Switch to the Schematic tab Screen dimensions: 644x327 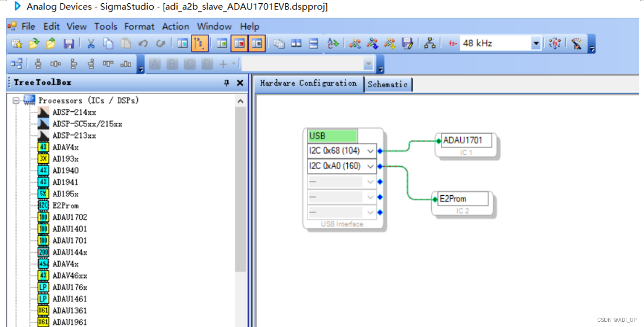pyautogui.click(x=387, y=84)
